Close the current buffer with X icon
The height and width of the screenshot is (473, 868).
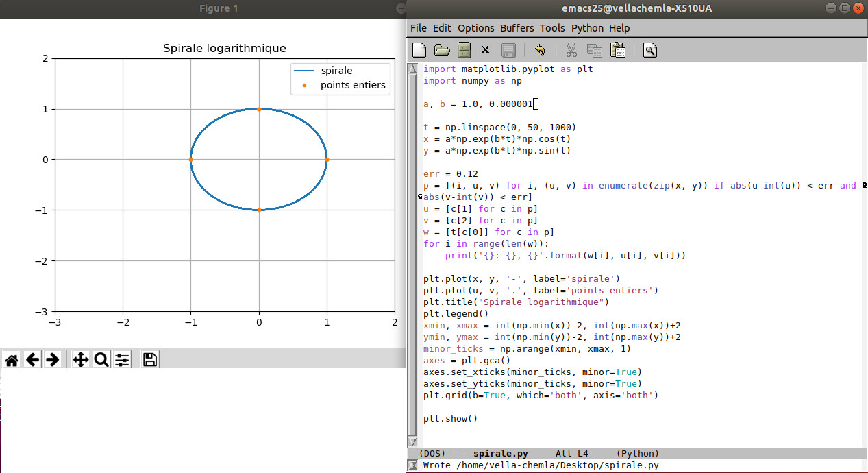[x=485, y=50]
